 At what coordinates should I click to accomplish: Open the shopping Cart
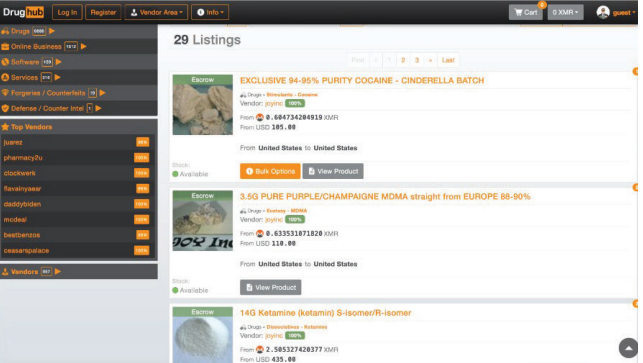[525, 12]
